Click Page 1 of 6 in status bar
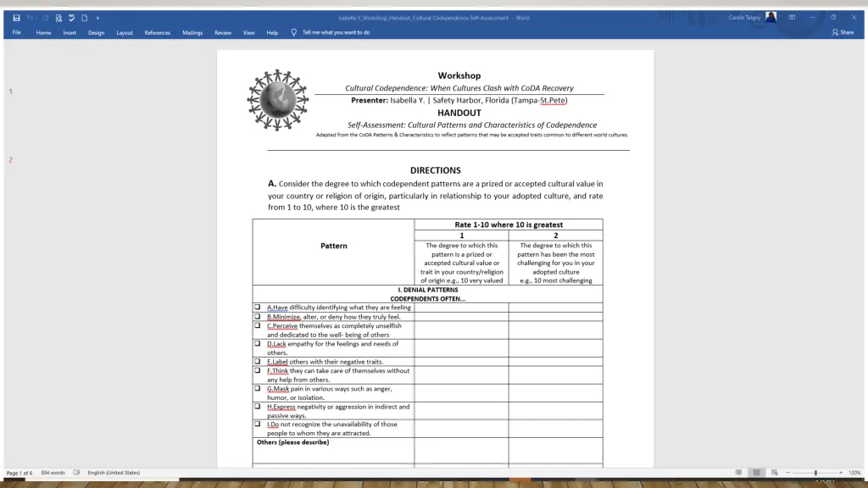The height and width of the screenshot is (488, 868). pos(19,473)
